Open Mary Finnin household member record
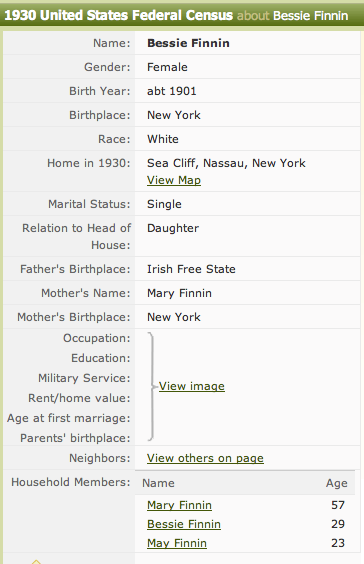 point(179,505)
